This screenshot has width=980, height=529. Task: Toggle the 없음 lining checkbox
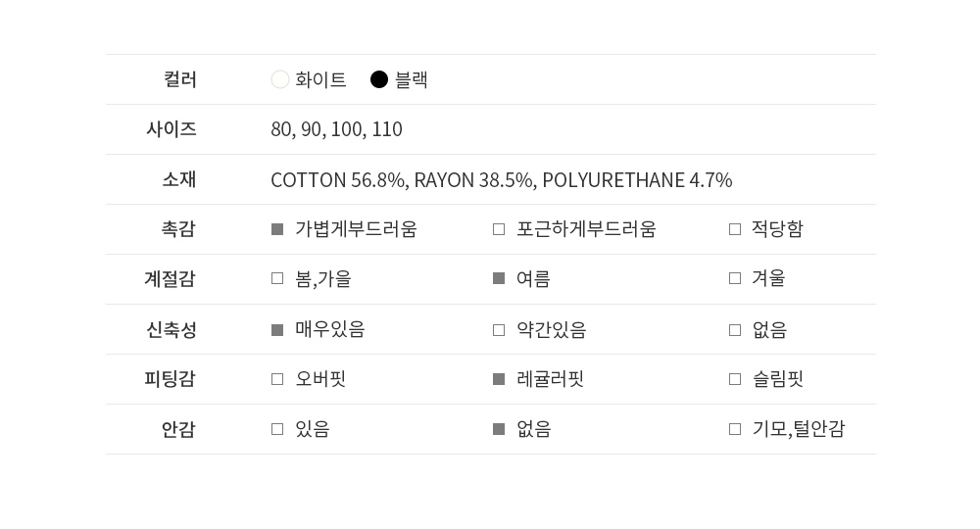coord(499,429)
